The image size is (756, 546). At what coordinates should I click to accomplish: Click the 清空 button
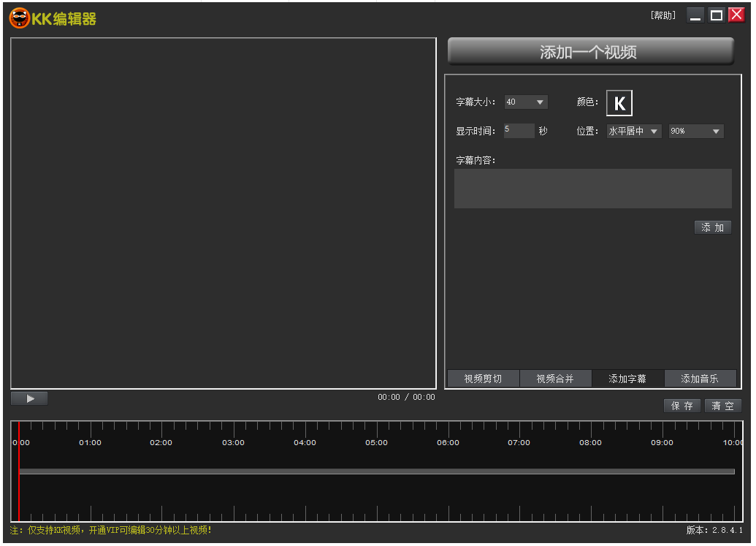click(x=723, y=406)
